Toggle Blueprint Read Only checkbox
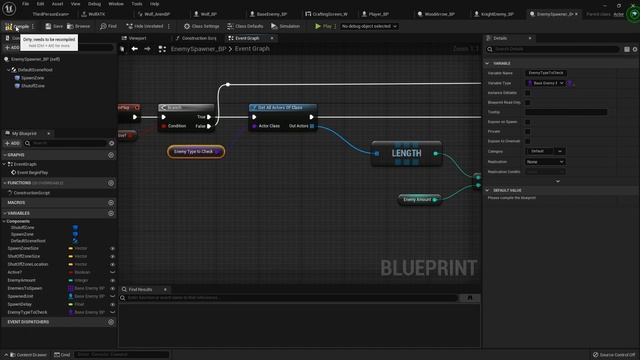The image size is (640, 360). (x=527, y=102)
